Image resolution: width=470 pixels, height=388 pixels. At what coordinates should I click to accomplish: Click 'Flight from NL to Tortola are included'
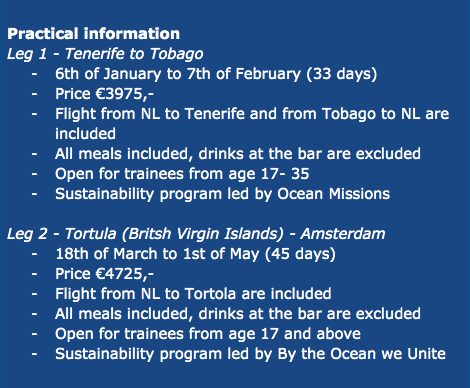point(193,294)
